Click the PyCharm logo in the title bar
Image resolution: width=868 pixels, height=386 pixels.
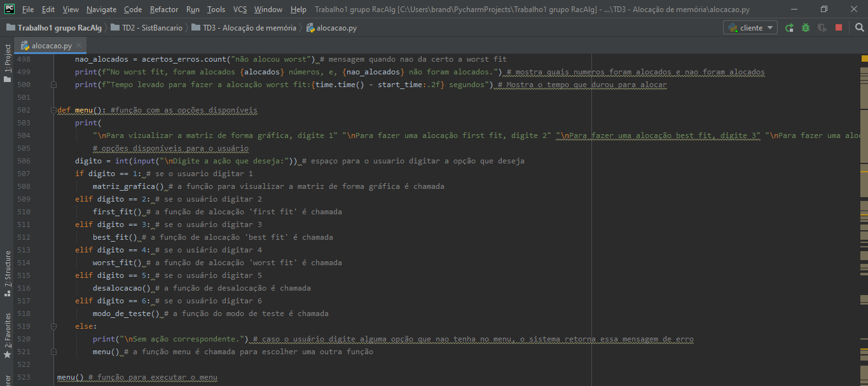(x=10, y=9)
